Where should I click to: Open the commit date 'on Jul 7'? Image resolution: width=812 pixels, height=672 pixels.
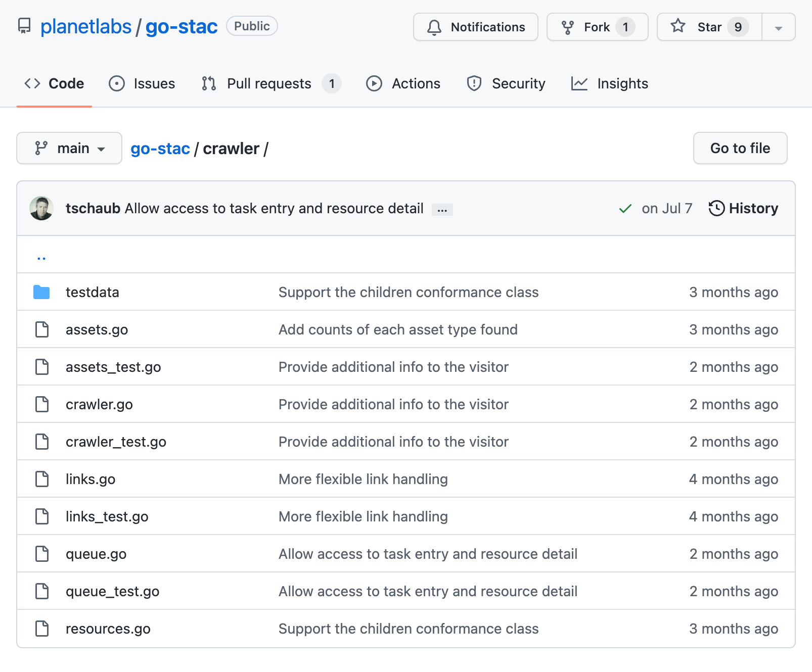click(x=667, y=208)
